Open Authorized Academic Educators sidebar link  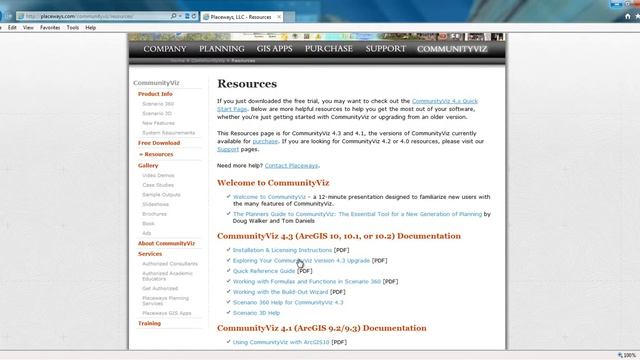coord(167,276)
